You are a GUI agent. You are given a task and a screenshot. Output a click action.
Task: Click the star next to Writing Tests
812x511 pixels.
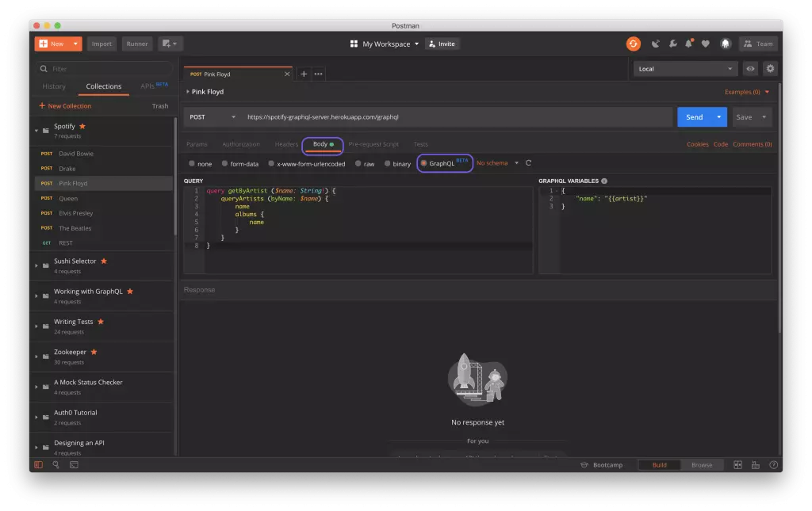[x=101, y=322]
